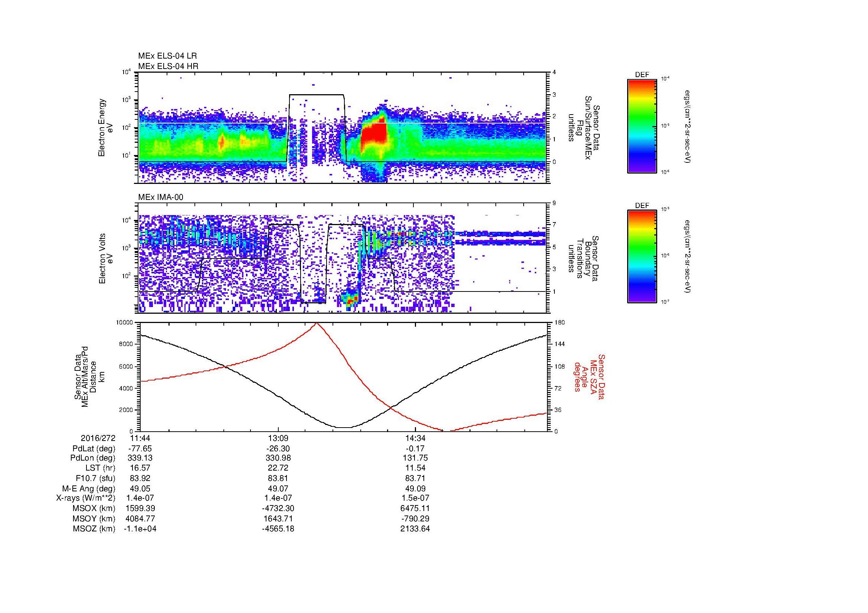Viewport: 868px width, 613px height.
Task: Click the MSOZ value '-1.1e+04'
Action: 140,529
